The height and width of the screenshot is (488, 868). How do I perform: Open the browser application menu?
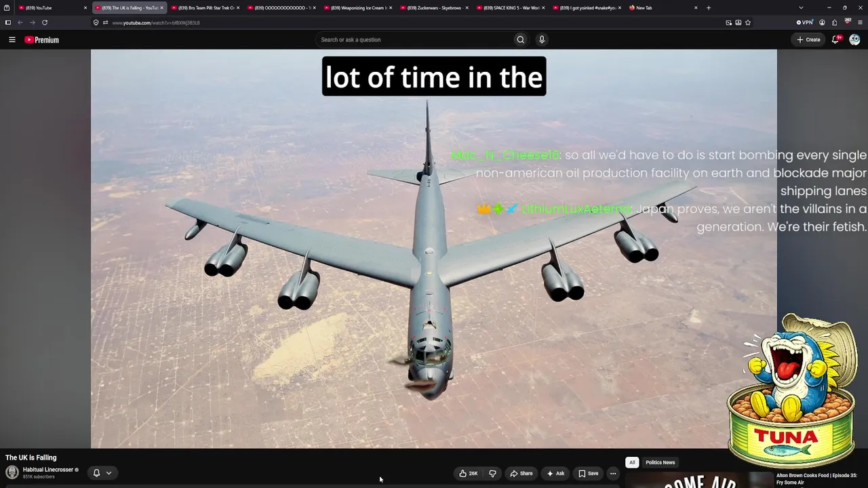pos(861,22)
